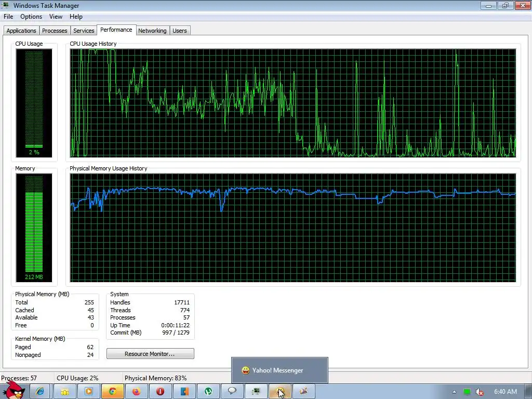Viewport: 532px width, 399px height.
Task: Click the Resource Monitor button
Action: [x=150, y=353]
